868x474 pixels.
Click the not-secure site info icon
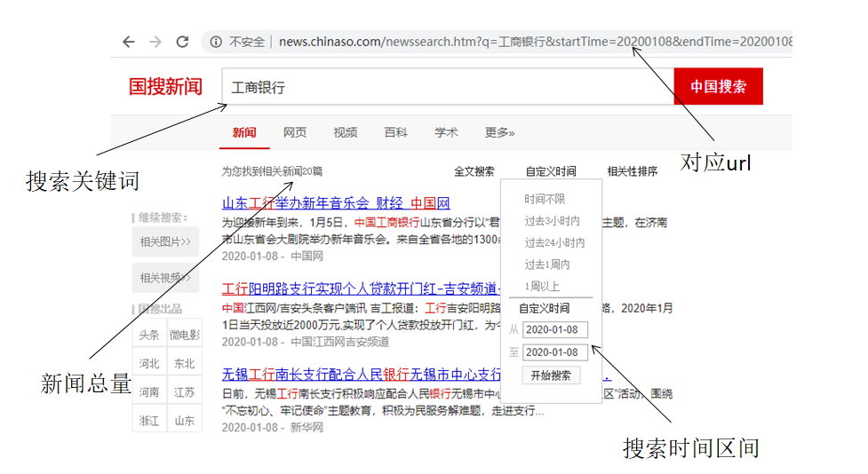click(x=216, y=42)
